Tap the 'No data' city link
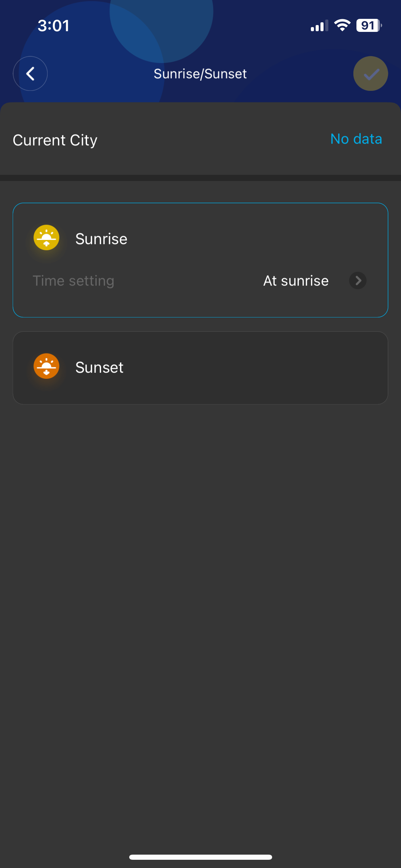This screenshot has width=401, height=868. [356, 139]
